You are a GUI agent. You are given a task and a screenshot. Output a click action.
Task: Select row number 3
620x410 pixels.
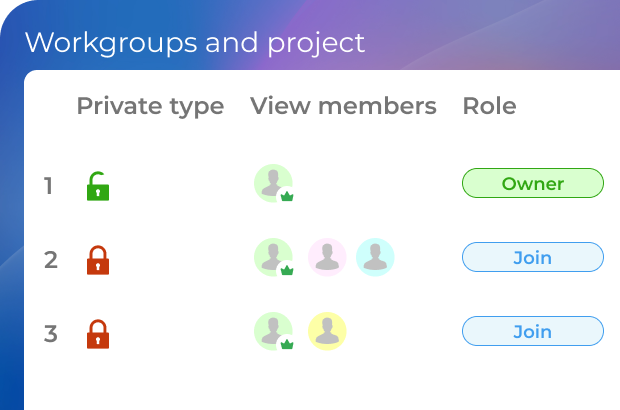pos(50,333)
